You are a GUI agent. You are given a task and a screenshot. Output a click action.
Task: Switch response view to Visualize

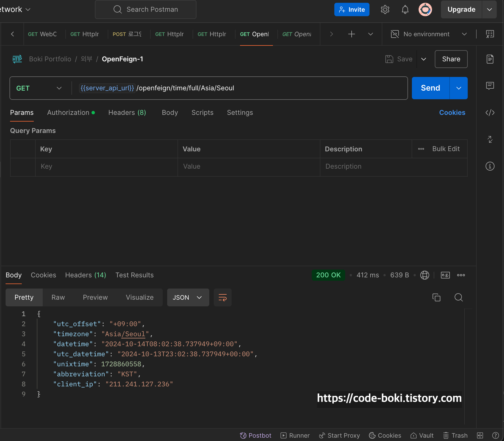click(140, 297)
